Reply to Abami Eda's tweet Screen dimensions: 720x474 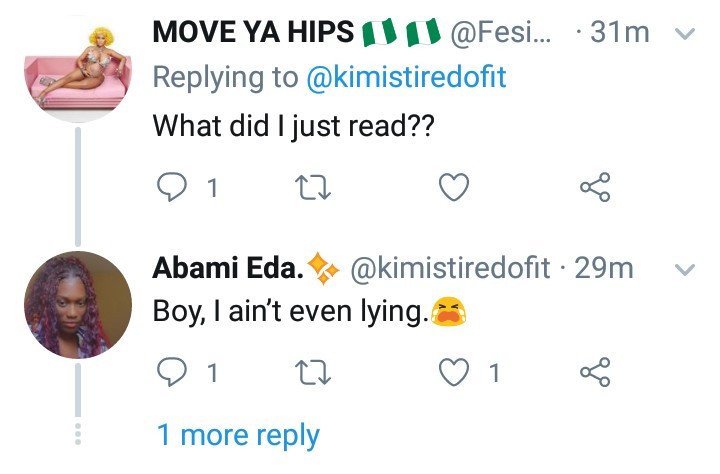pos(172,372)
